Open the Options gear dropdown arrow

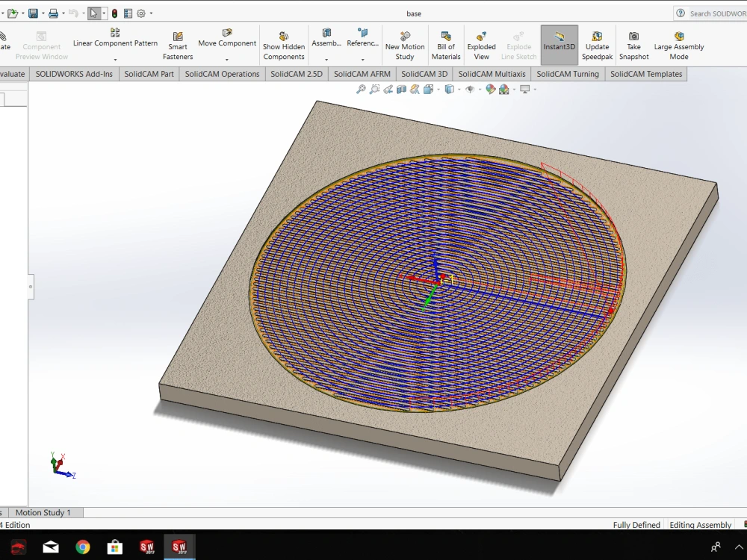pyautogui.click(x=151, y=13)
